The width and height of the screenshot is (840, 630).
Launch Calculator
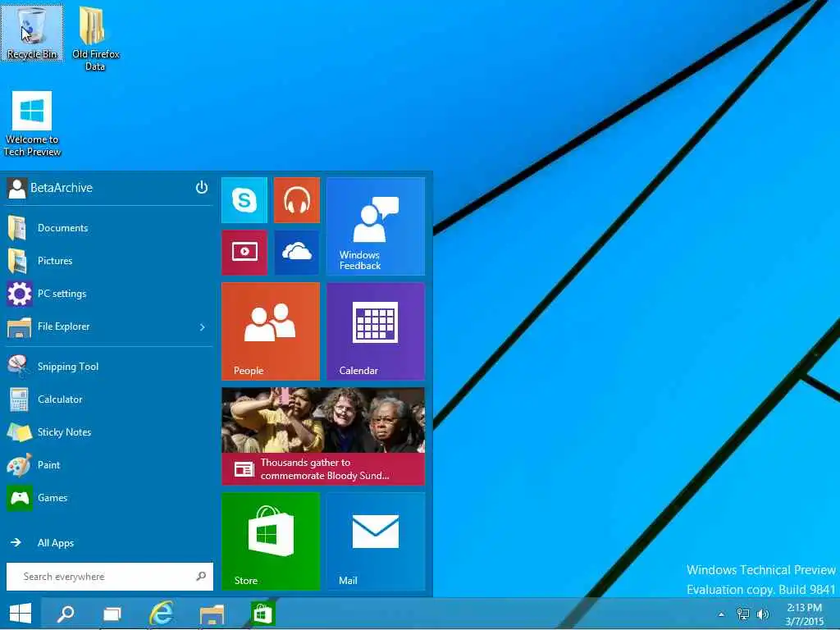(x=109, y=399)
